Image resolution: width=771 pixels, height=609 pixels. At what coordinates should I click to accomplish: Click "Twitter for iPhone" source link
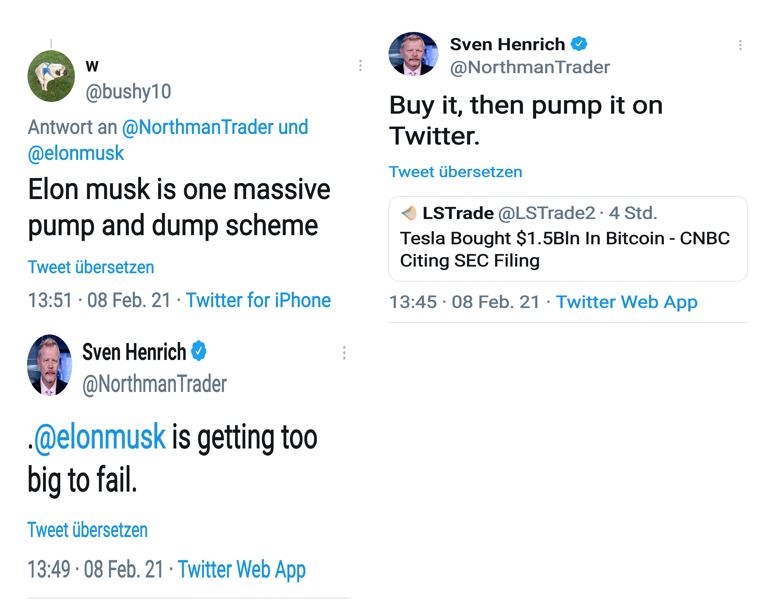pyautogui.click(x=258, y=300)
